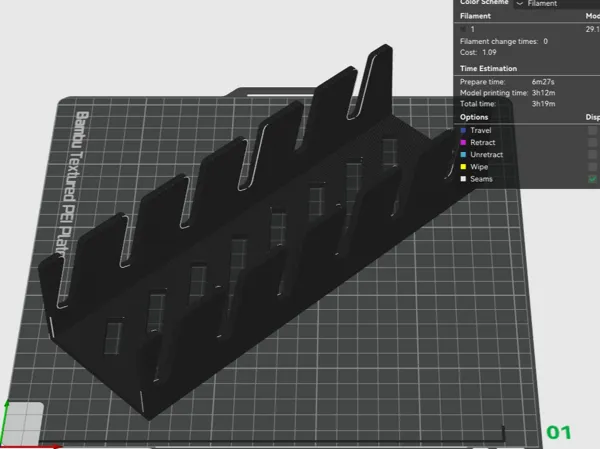Enable the Unretract display checkbox
This screenshot has width=600, height=449.
pos(592,155)
